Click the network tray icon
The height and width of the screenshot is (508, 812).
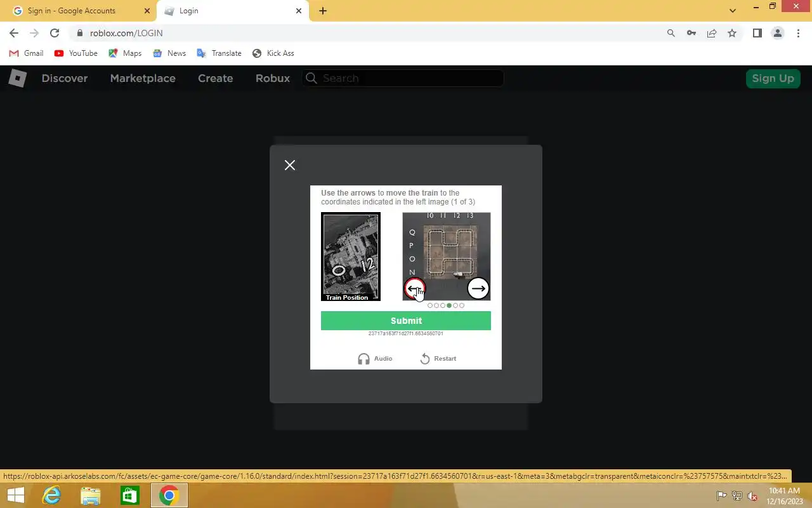click(737, 496)
